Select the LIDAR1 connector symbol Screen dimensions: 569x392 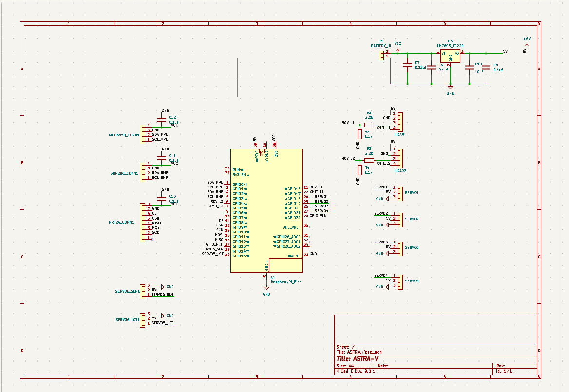400,121
